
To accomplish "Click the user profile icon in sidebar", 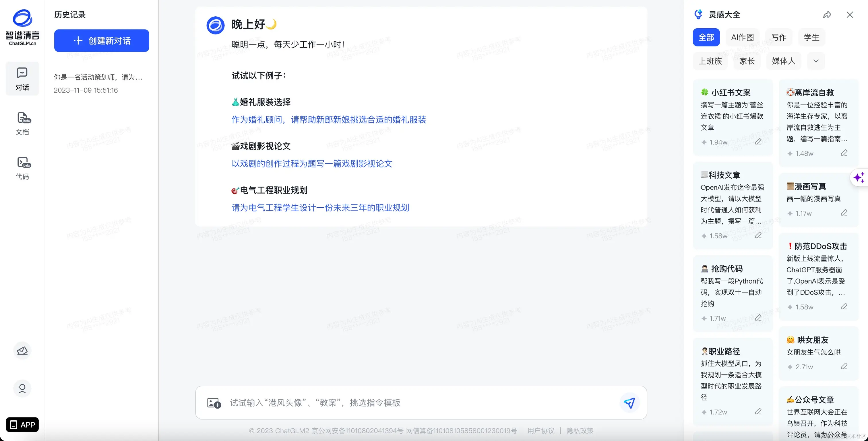I will click(x=22, y=389).
